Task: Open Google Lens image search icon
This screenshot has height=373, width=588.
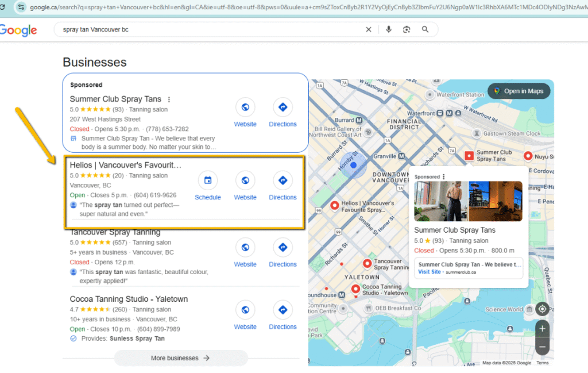Action: pos(407,29)
